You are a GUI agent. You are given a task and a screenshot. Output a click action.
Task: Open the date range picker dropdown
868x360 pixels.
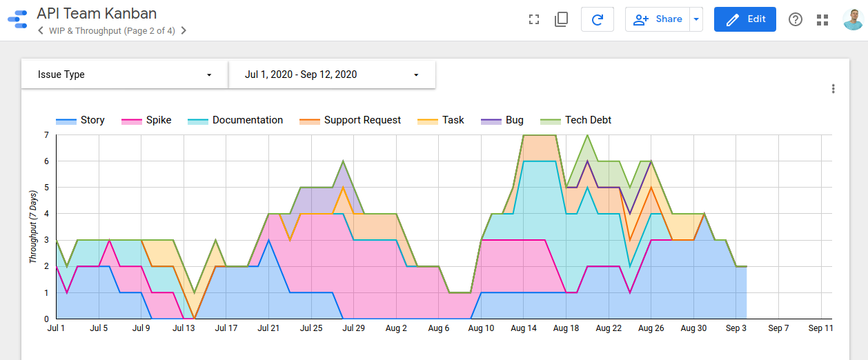332,74
